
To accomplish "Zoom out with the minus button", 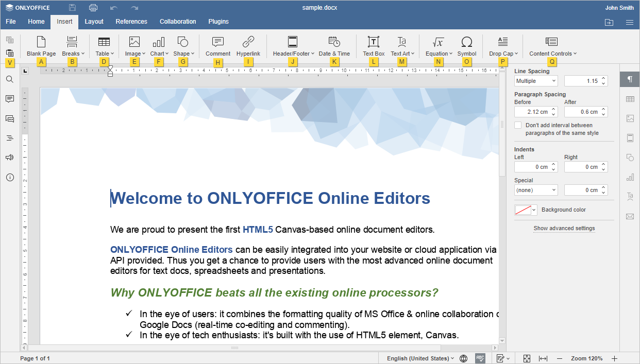I will pos(560,358).
